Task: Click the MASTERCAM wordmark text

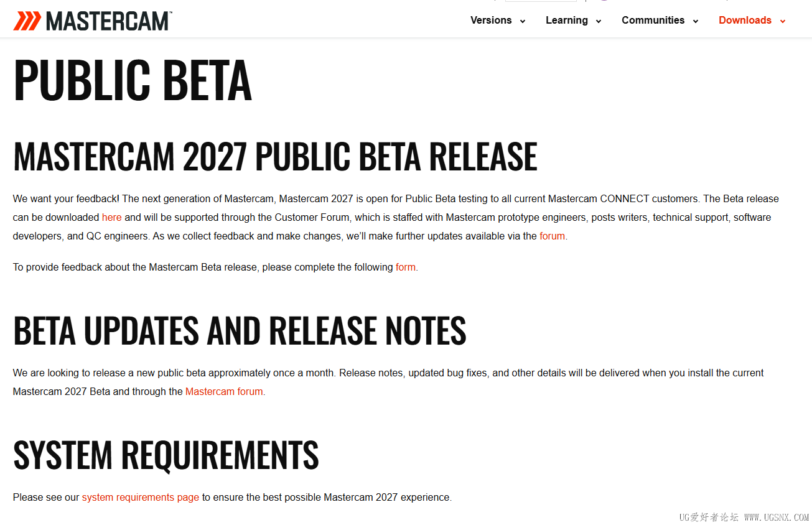Action: click(x=108, y=21)
